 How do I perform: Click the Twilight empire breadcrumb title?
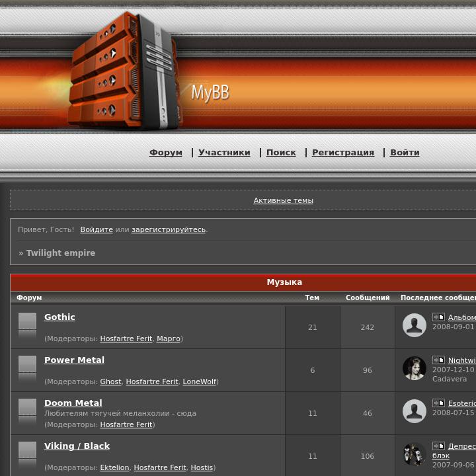pos(61,253)
